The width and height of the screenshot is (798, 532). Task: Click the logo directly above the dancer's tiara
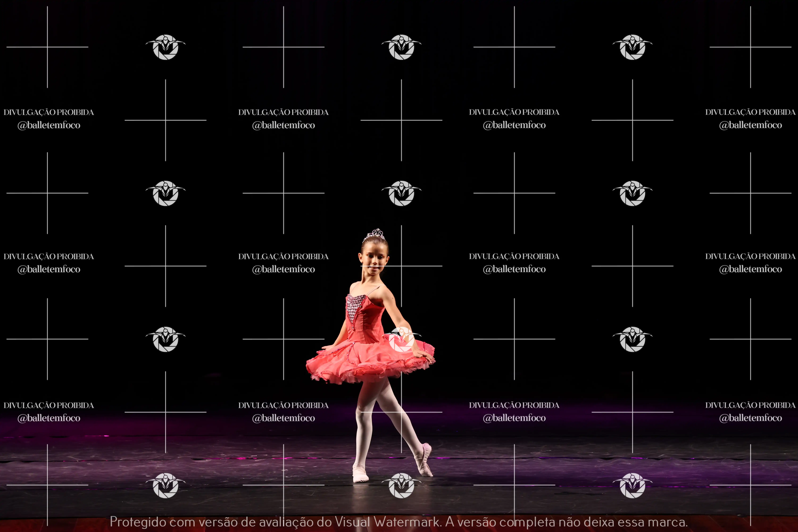[401, 193]
